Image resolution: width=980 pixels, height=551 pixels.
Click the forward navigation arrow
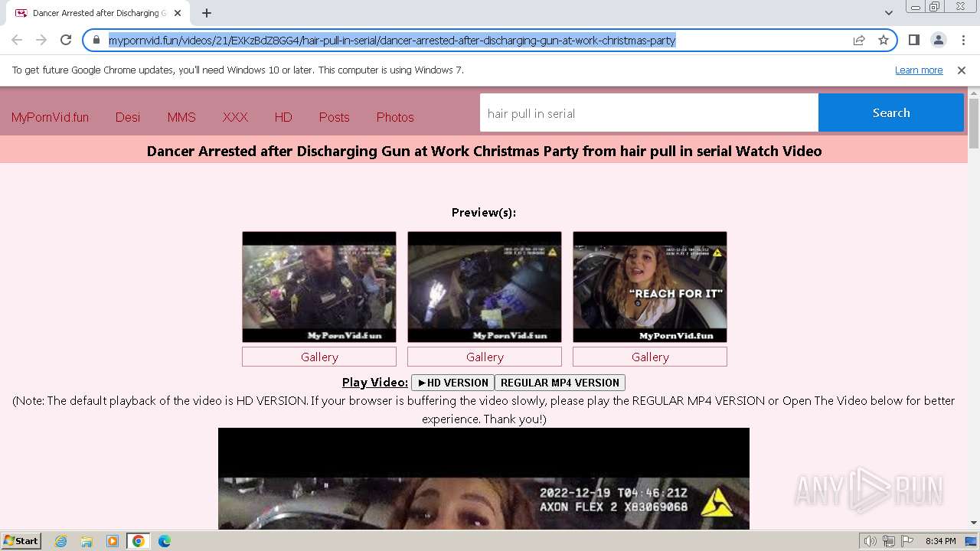coord(41,40)
